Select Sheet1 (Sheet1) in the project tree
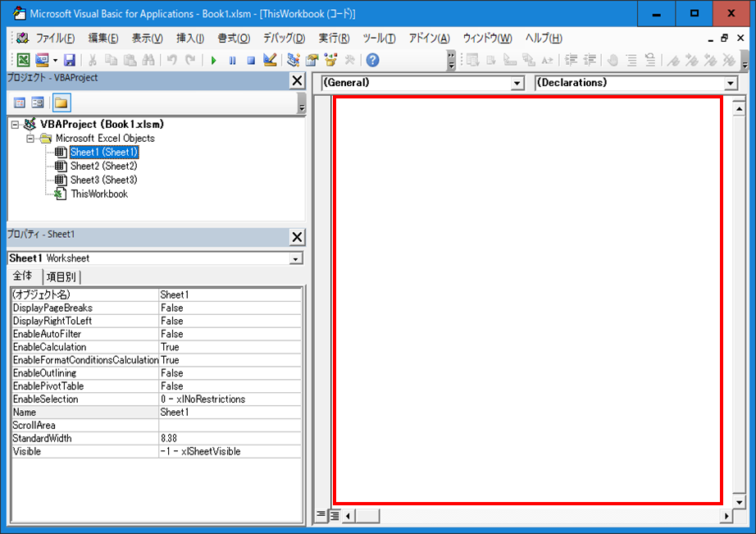756x534 pixels. pyautogui.click(x=104, y=153)
